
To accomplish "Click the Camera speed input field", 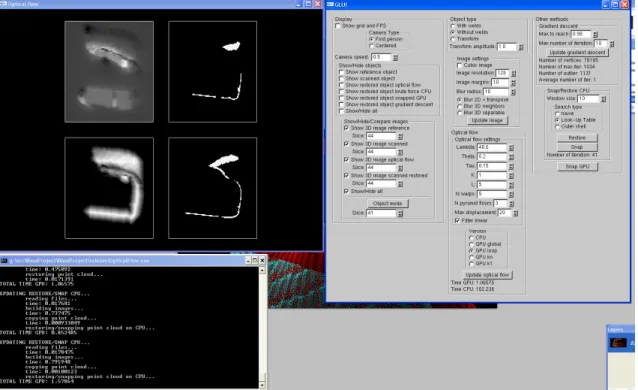I will coord(380,57).
